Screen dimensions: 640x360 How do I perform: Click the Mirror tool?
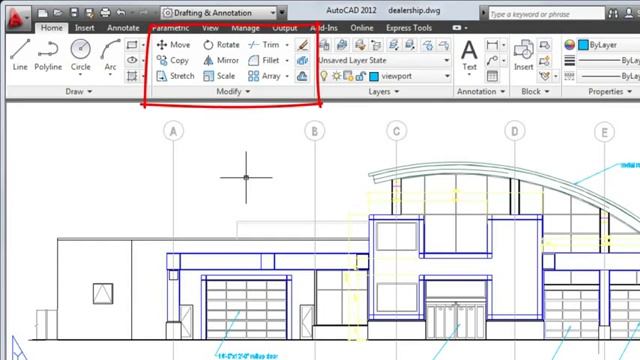pos(221,60)
